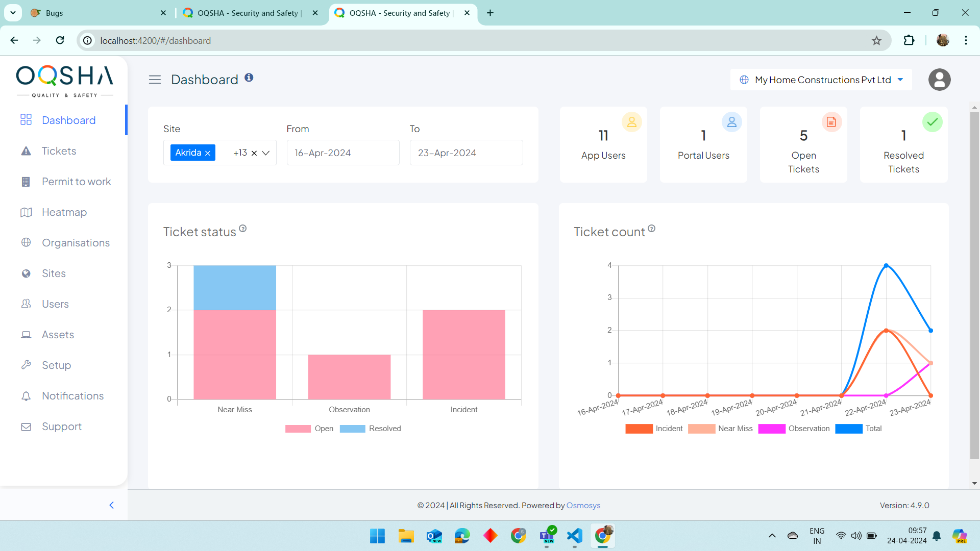
Task: Click the hamburger menu icon beside Dashboard
Action: pos(155,80)
